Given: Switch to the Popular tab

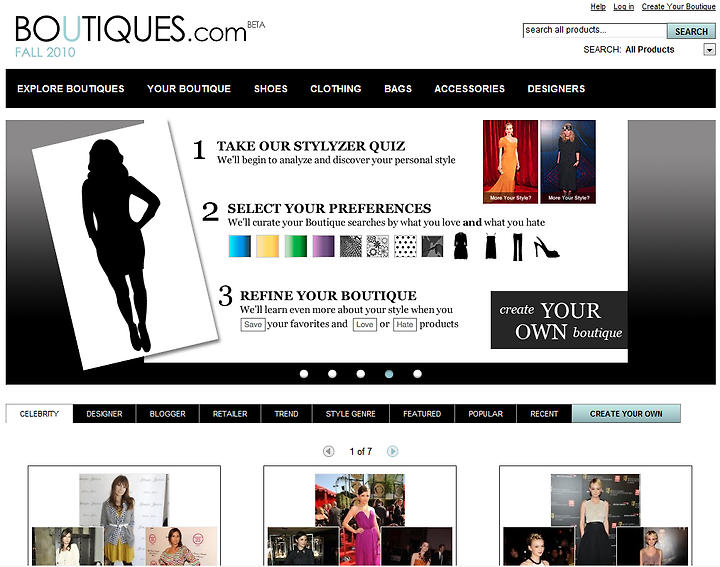Looking at the screenshot, I should 486,414.
